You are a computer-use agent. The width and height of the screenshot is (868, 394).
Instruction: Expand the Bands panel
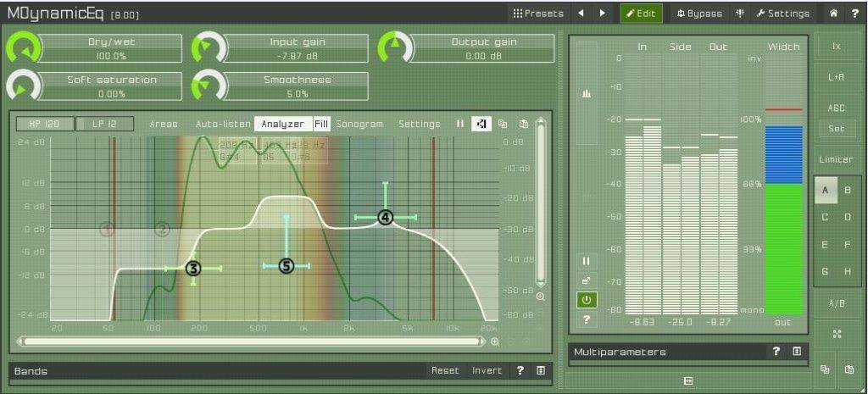pos(542,371)
